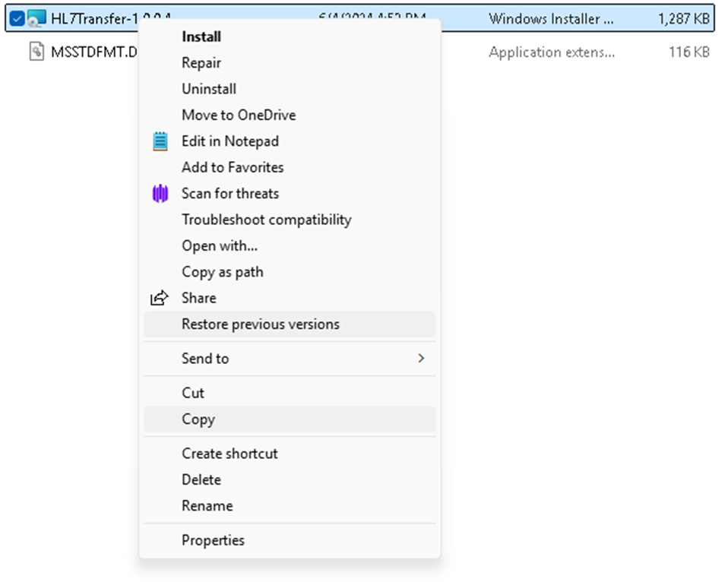Choose Open with... menu entry

tap(220, 246)
